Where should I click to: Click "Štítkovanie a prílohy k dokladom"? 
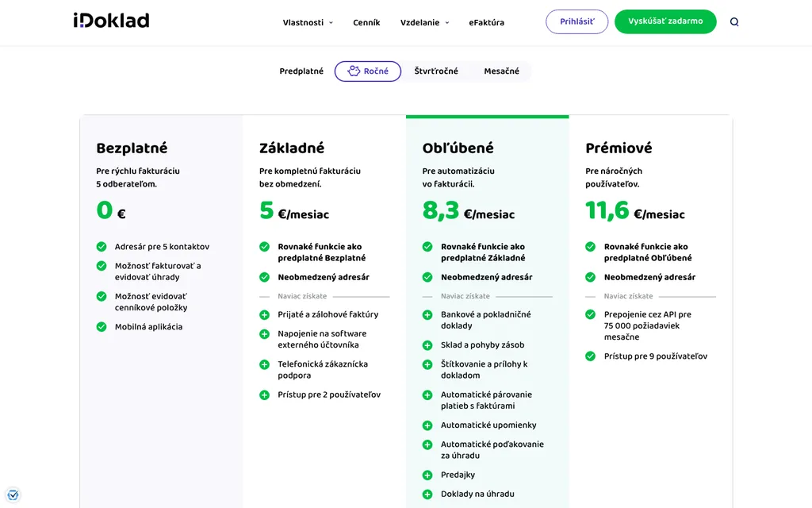pos(485,370)
